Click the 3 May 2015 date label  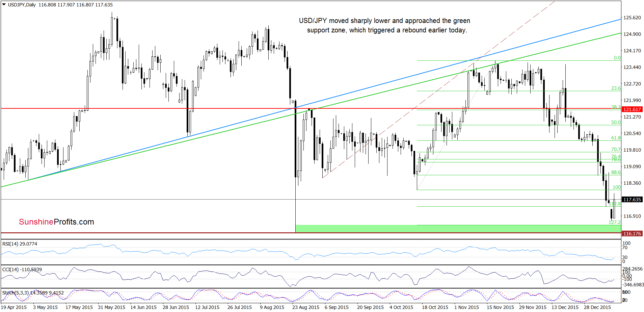click(x=46, y=307)
